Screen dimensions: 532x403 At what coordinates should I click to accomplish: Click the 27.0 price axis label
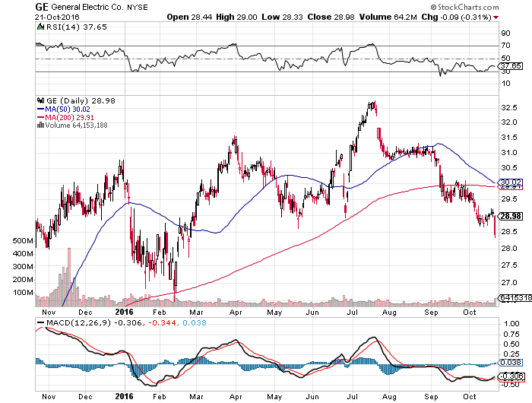coord(509,283)
